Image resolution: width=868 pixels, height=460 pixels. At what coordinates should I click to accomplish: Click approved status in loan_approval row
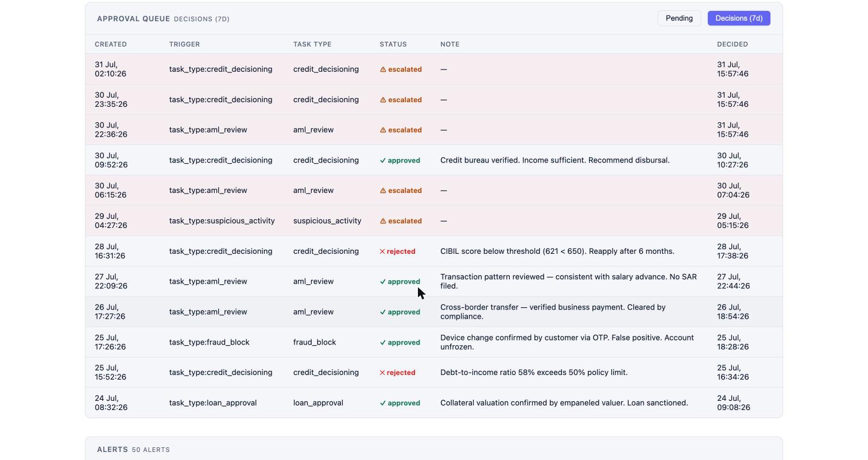[400, 403]
